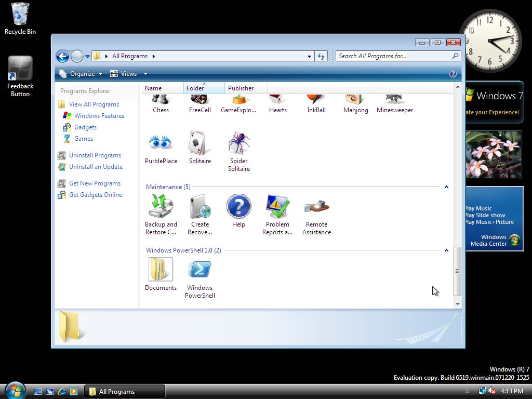Click the 4:13 PM taskbar clock
Viewport: 532px width, 399px height.
(512, 391)
